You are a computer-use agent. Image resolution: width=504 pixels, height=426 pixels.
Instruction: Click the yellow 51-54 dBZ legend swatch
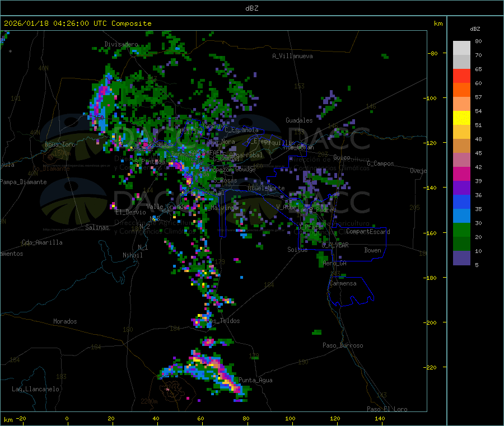[x=461, y=118]
